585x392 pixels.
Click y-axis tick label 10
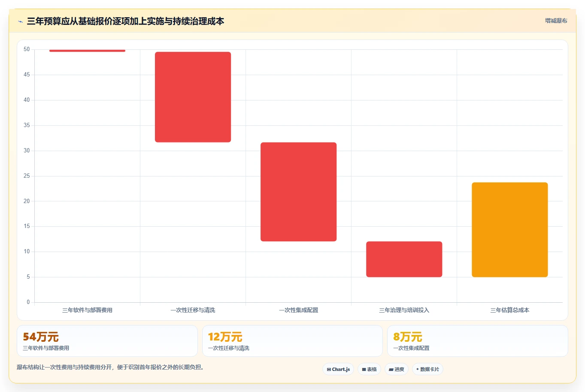point(27,252)
